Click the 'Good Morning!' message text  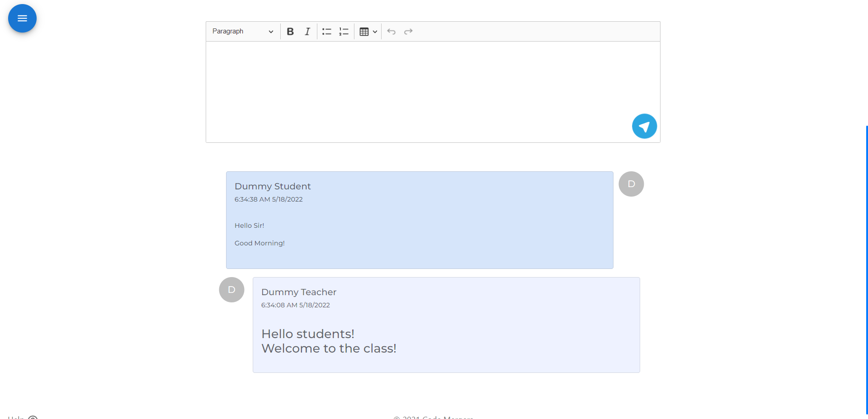tap(259, 243)
